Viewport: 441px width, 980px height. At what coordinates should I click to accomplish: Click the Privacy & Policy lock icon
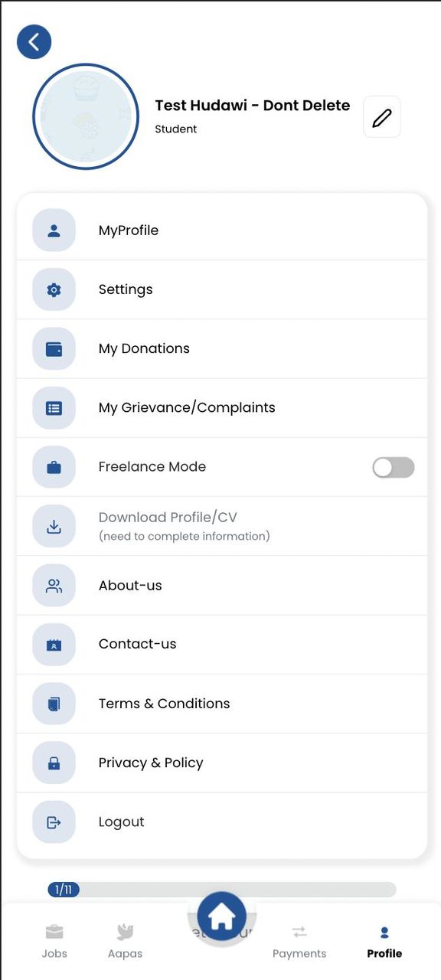[54, 763]
